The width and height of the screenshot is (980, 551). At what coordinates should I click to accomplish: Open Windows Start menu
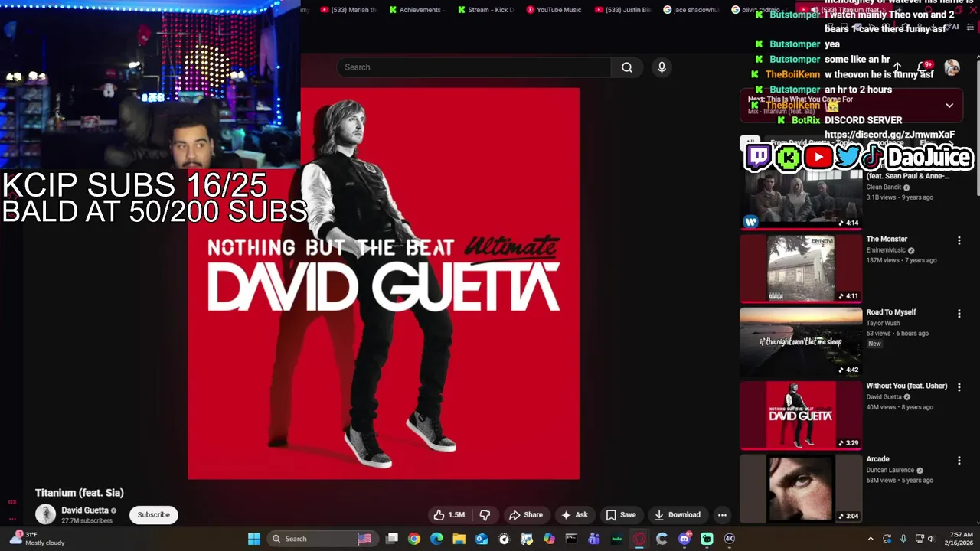[254, 539]
